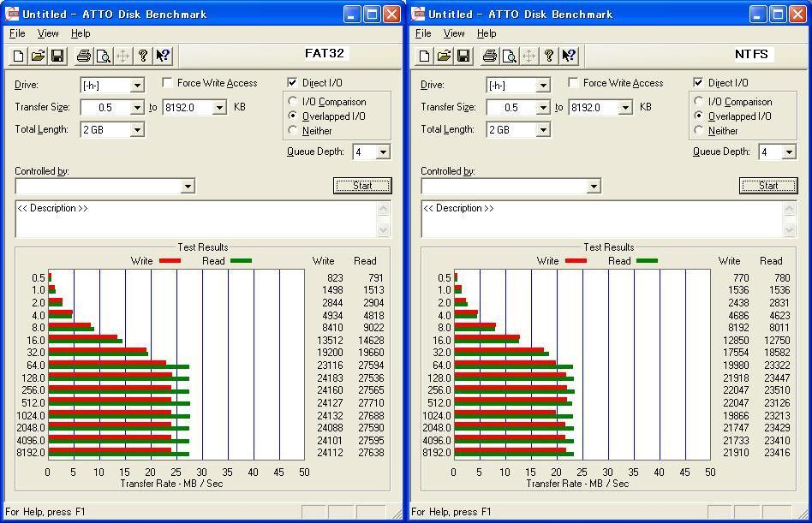The image size is (812, 523).
Task: Select Neither radio option in NTFS window
Action: [700, 131]
